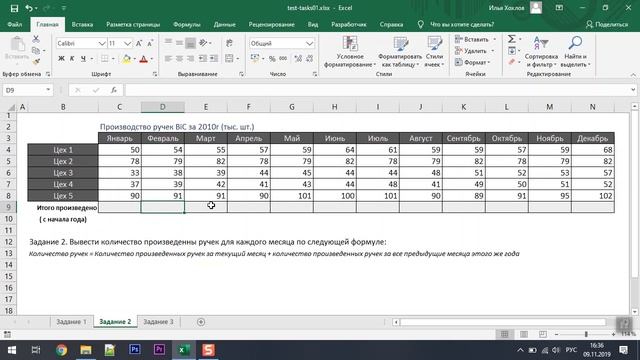
Task: Insert function with the fx button
Action: [x=114, y=90]
